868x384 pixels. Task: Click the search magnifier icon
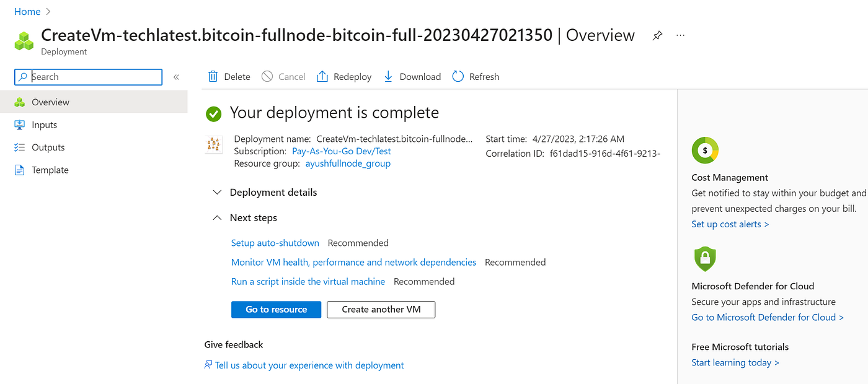[22, 77]
